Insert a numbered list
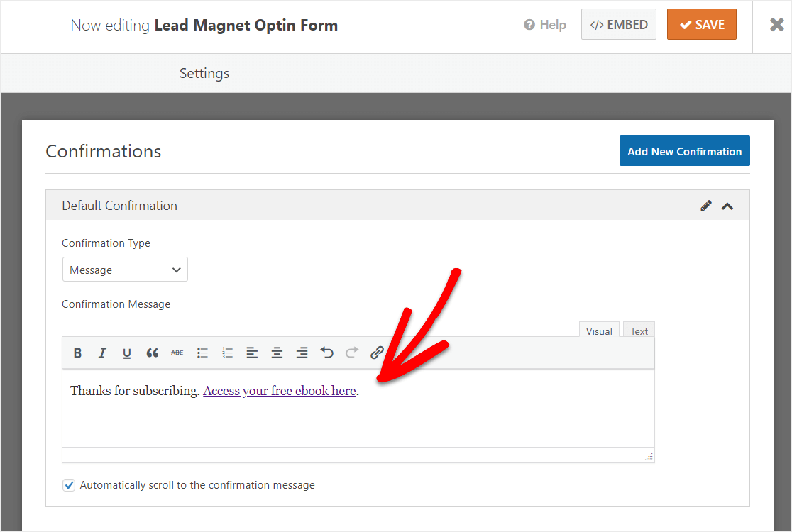Viewport: 792px width, 532px height. pos(227,353)
